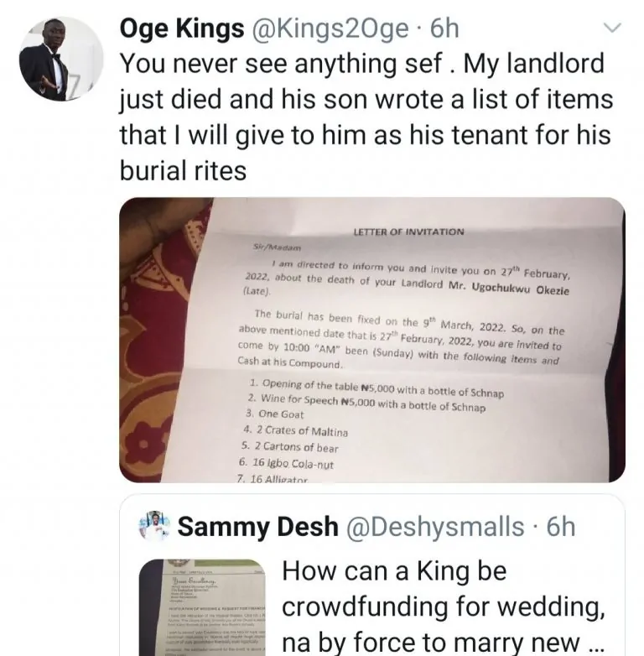Click the 6h timestamp beside @Kings2Oge
This screenshot has width=644, height=656.
(445, 29)
